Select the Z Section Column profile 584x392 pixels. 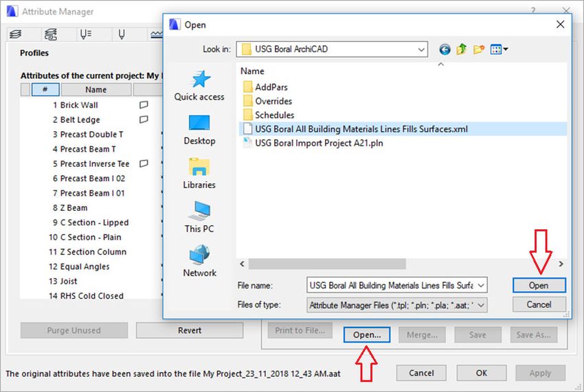coord(91,252)
